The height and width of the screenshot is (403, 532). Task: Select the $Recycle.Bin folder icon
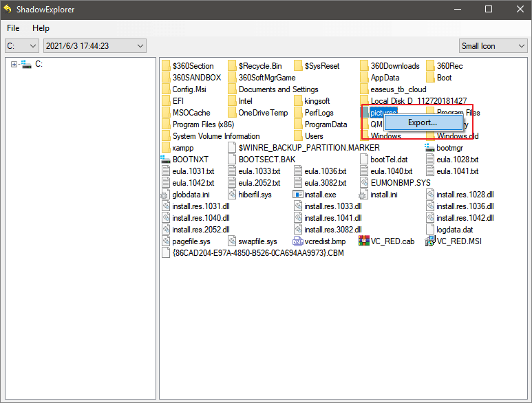coord(232,66)
